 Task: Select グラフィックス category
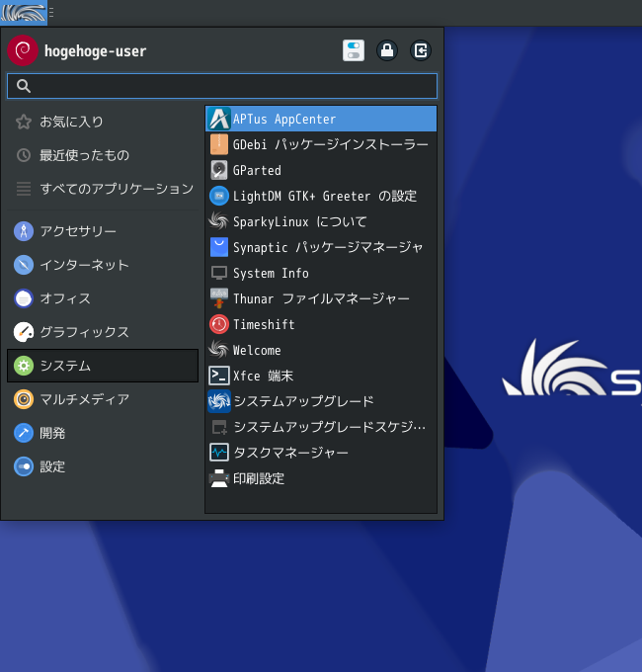(103, 332)
